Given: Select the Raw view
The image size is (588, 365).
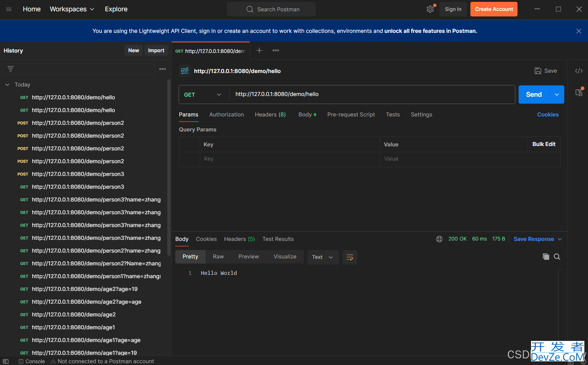Looking at the screenshot, I should click(218, 257).
